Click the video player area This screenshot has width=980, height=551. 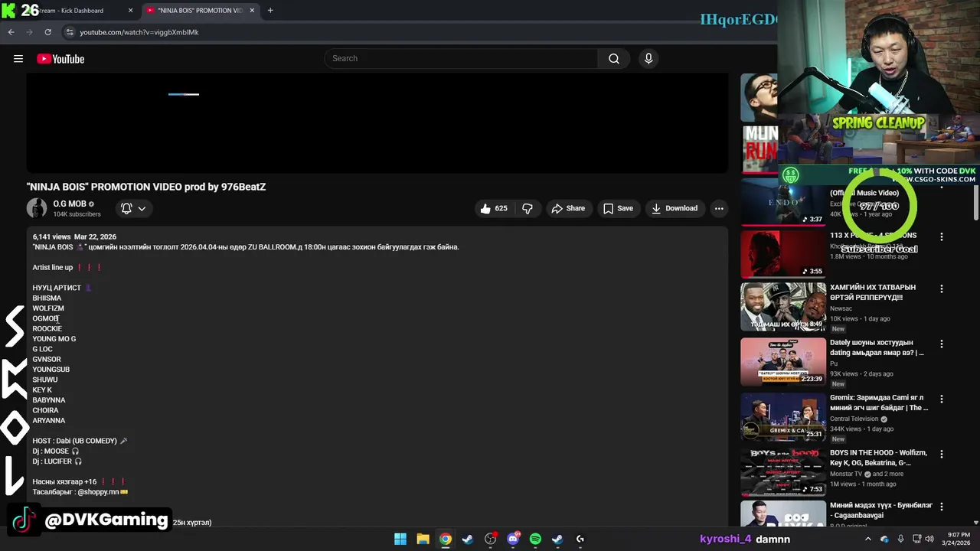pyautogui.click(x=377, y=122)
